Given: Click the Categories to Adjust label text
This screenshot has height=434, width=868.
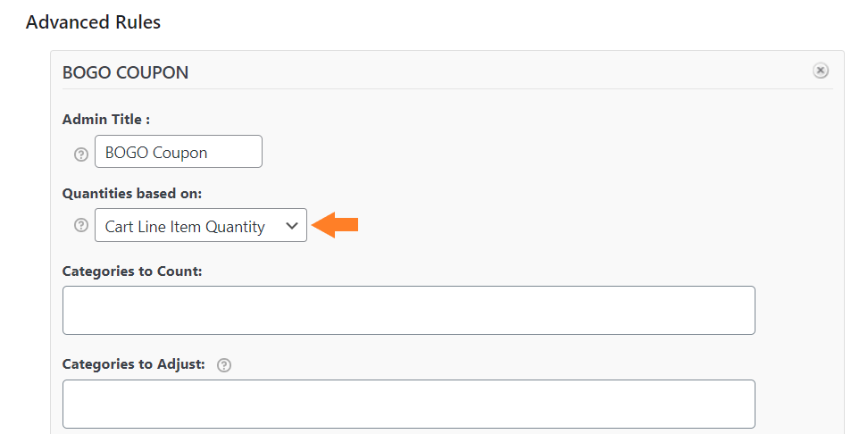Looking at the screenshot, I should (133, 364).
